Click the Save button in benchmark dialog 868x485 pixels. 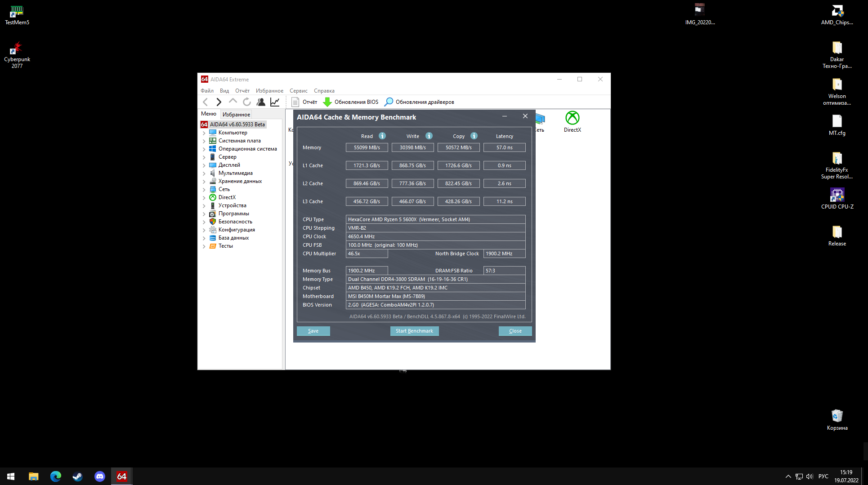point(313,331)
